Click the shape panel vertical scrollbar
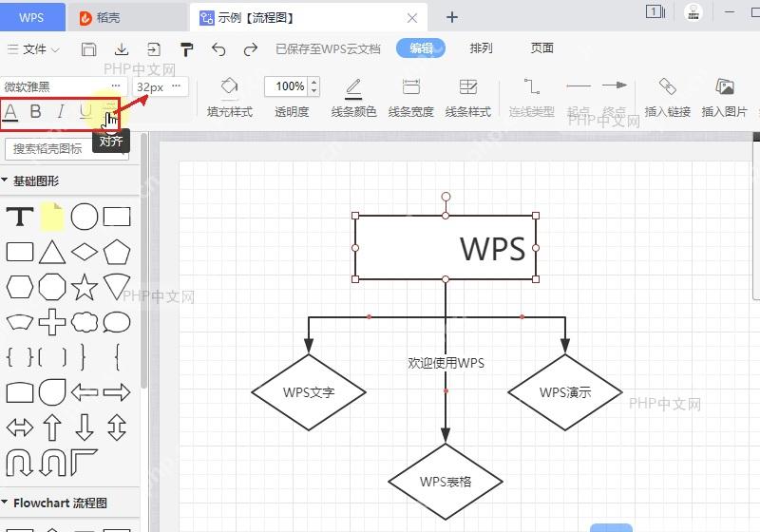760x532 pixels. pyautogui.click(x=144, y=261)
